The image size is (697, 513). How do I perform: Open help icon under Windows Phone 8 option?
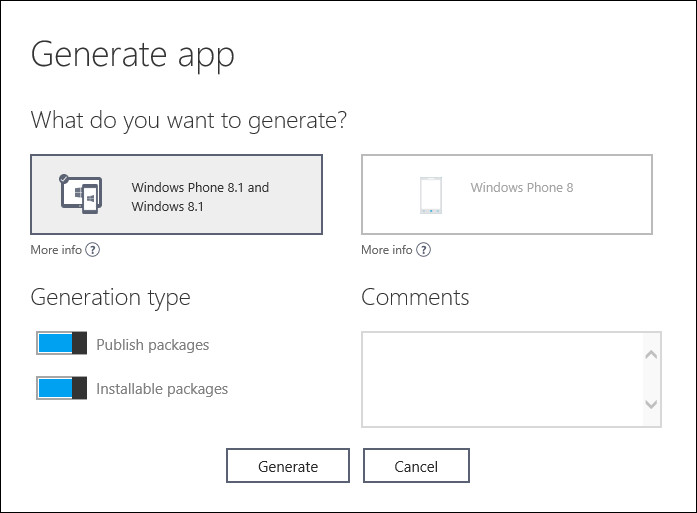pos(423,250)
